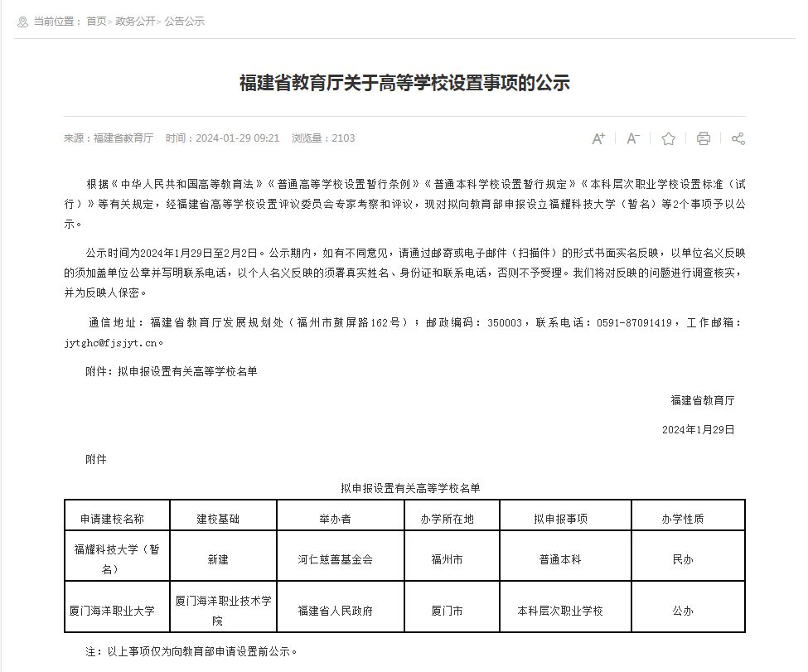Open the share icon options
Viewport: 808px width, 672px height.
coord(738,138)
